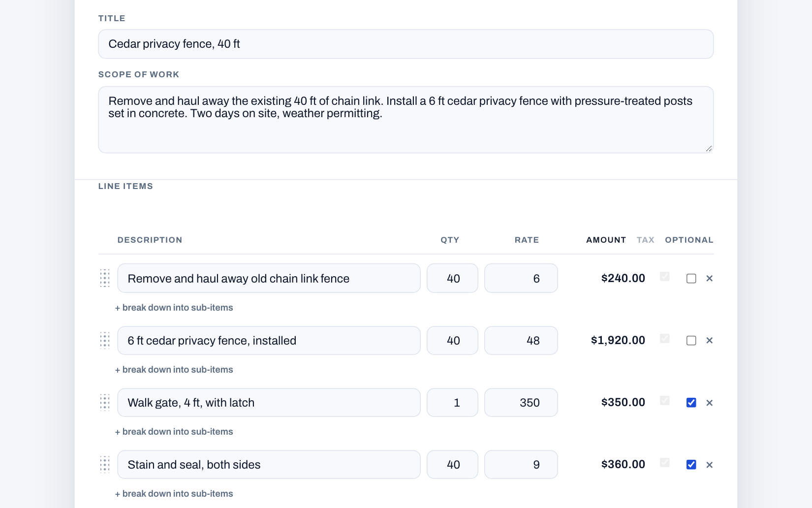Edit description Remove and haul away old chain link fence
The width and height of the screenshot is (812, 508).
269,278
